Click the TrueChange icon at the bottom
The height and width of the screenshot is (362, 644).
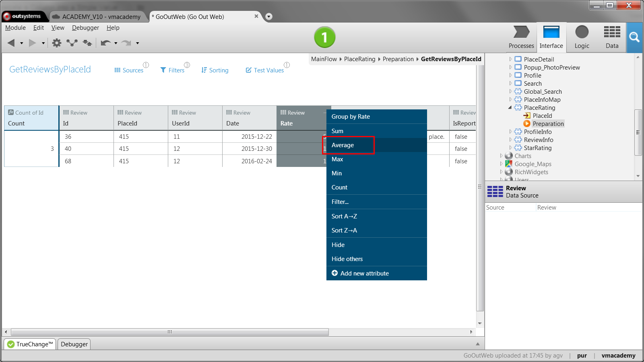point(11,344)
